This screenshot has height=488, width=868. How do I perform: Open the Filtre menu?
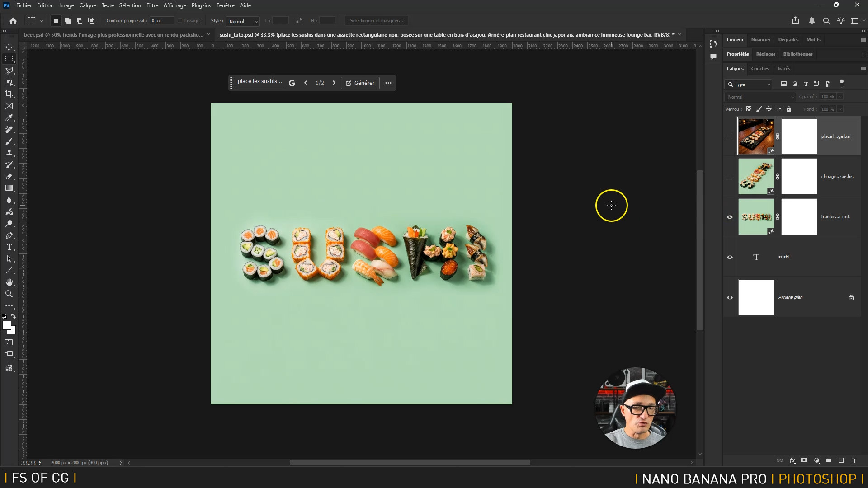click(152, 5)
